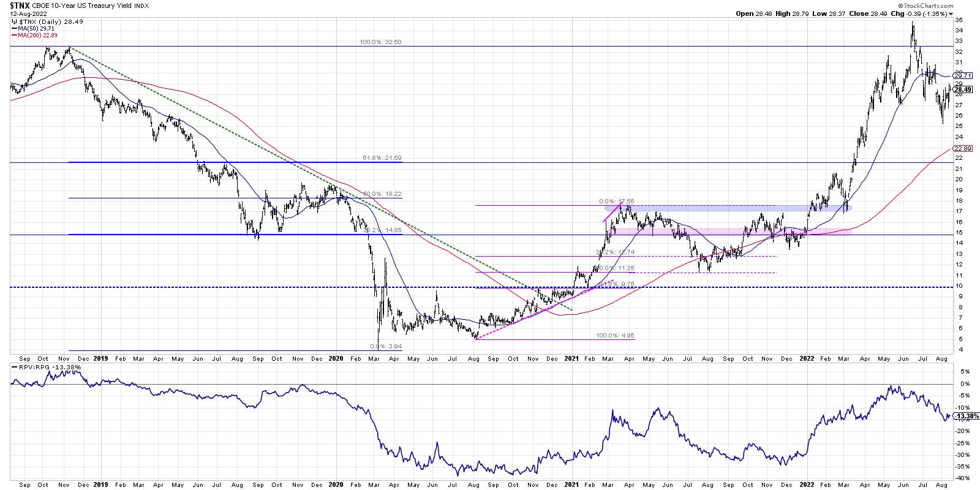Click the 100.0%: 4.95 Fibonacci label
The image size is (980, 490).
pyautogui.click(x=616, y=336)
